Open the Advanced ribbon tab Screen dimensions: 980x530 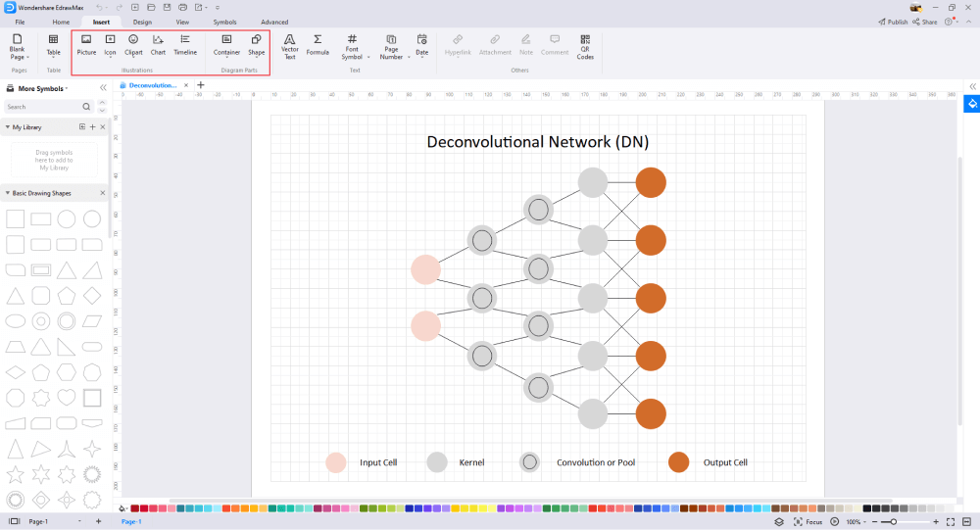pos(274,22)
